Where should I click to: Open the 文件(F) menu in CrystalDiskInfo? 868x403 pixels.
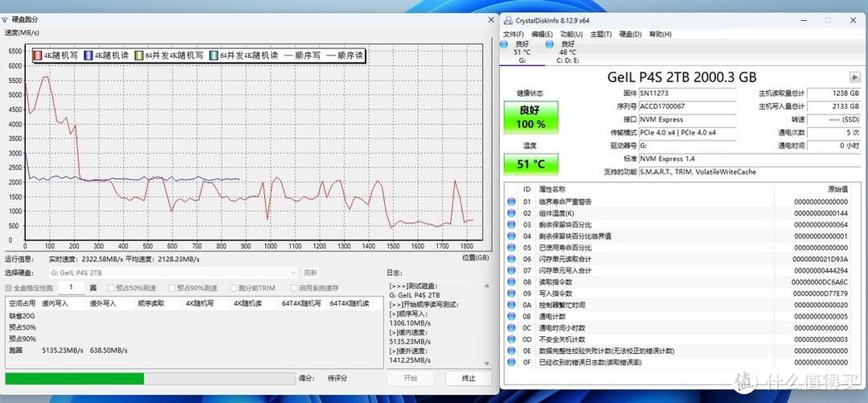(x=513, y=35)
